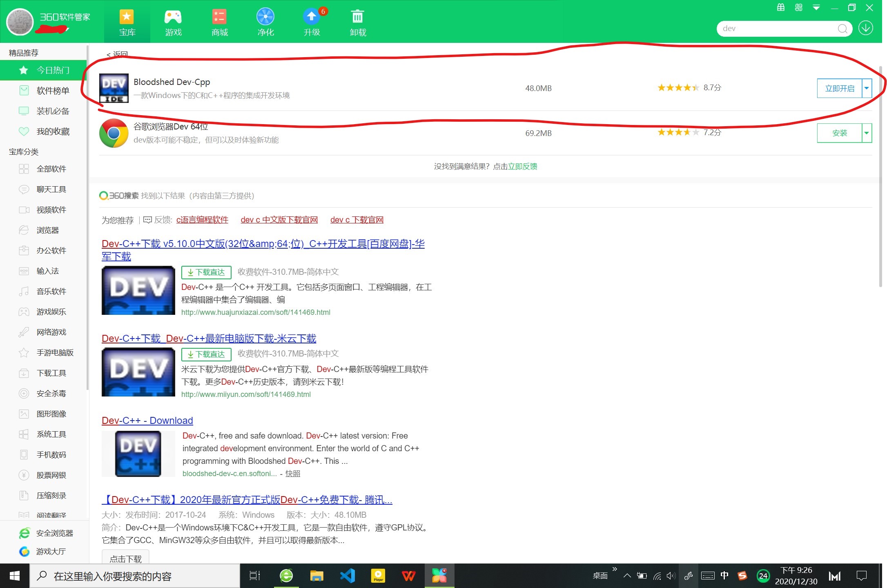Click the Chrome Dev 64位 app icon
The image size is (887, 588).
[x=114, y=133]
